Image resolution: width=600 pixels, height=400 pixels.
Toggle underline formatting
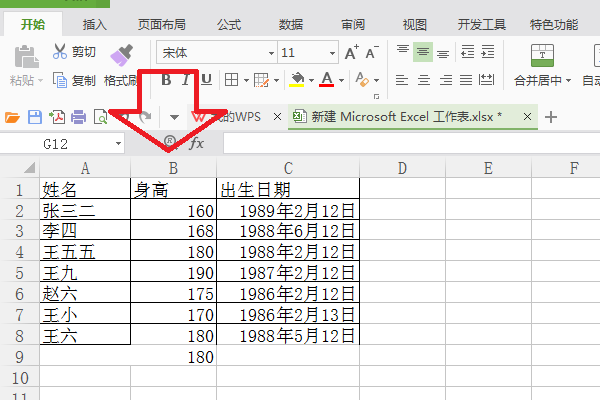point(207,80)
